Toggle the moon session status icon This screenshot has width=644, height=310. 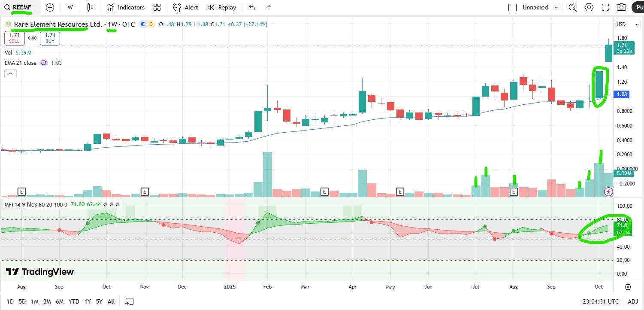pyautogui.click(x=143, y=24)
